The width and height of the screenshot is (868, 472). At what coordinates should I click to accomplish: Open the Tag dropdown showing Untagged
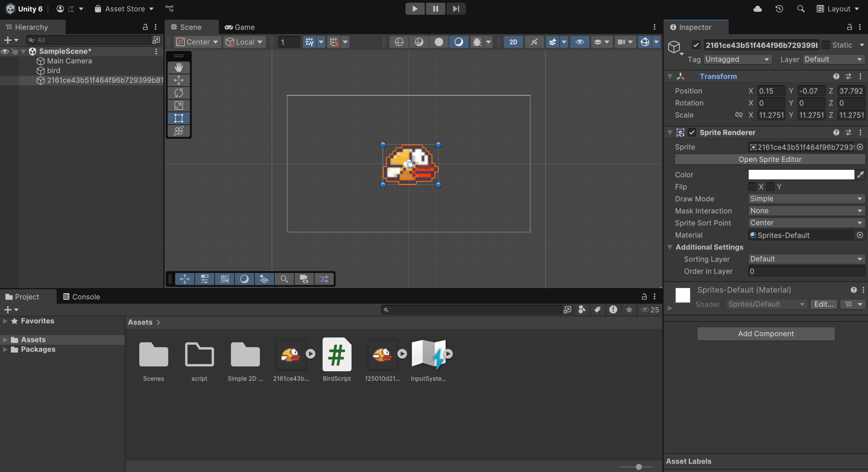click(x=737, y=59)
